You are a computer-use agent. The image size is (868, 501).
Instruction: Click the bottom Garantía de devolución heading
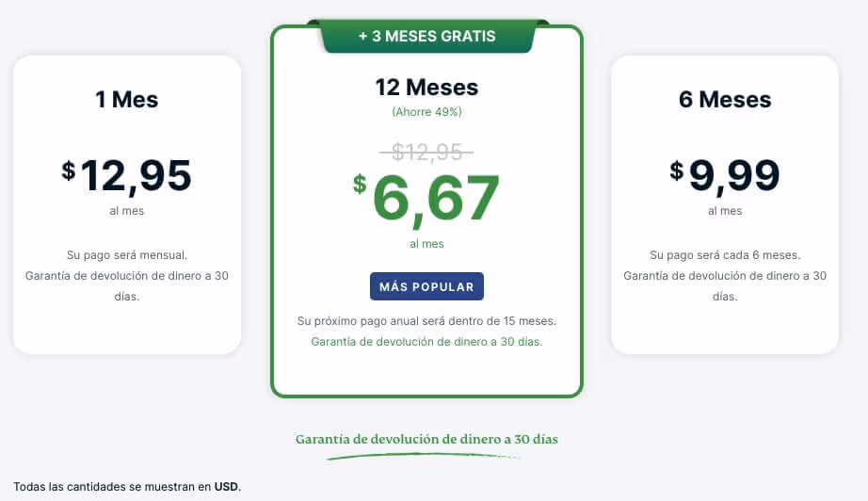[x=426, y=440]
